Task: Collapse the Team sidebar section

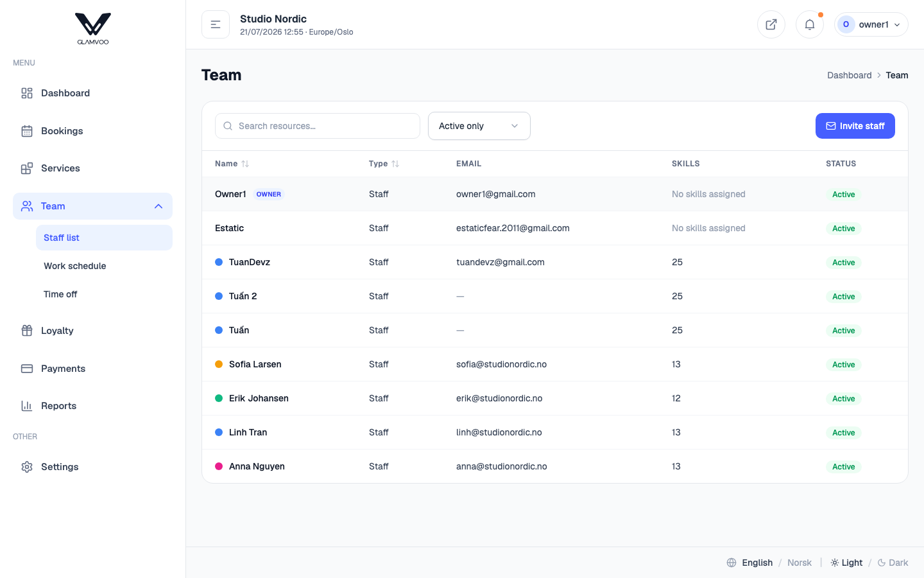Action: click(x=158, y=206)
